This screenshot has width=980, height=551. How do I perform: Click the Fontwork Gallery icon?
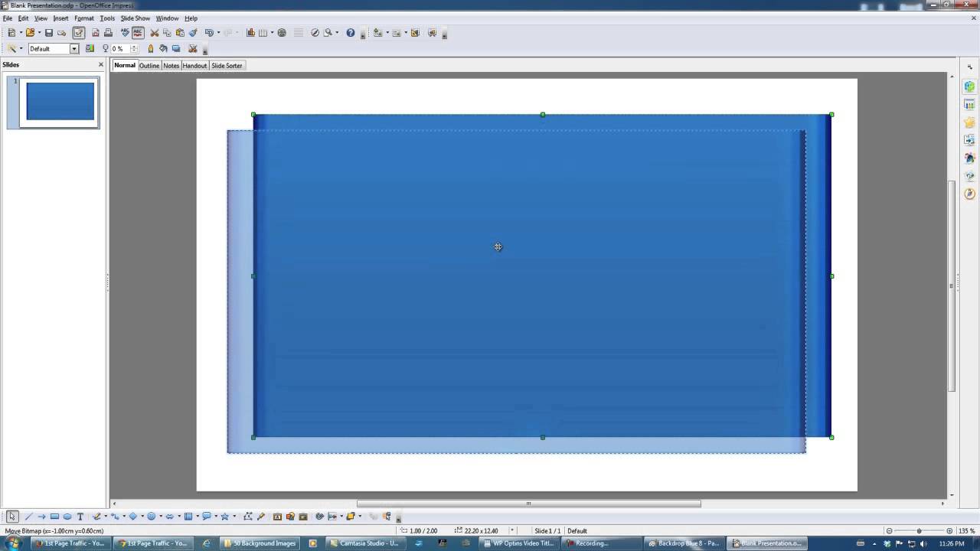pos(277,517)
